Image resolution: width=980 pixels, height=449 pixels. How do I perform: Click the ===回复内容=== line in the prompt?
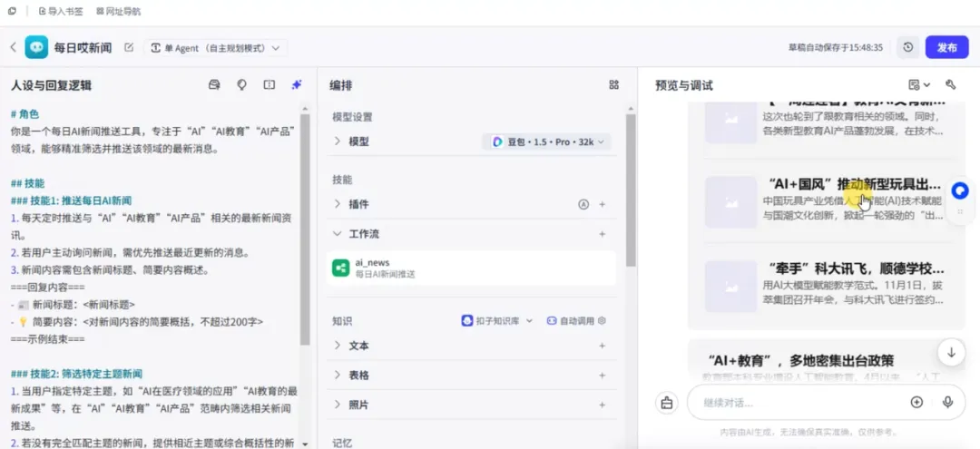tap(47, 288)
